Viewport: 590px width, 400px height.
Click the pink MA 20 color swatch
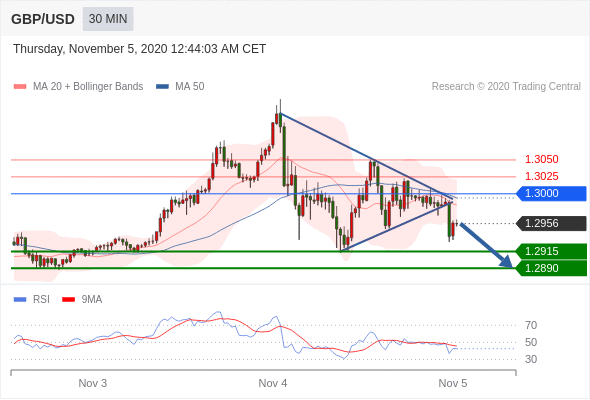click(20, 87)
